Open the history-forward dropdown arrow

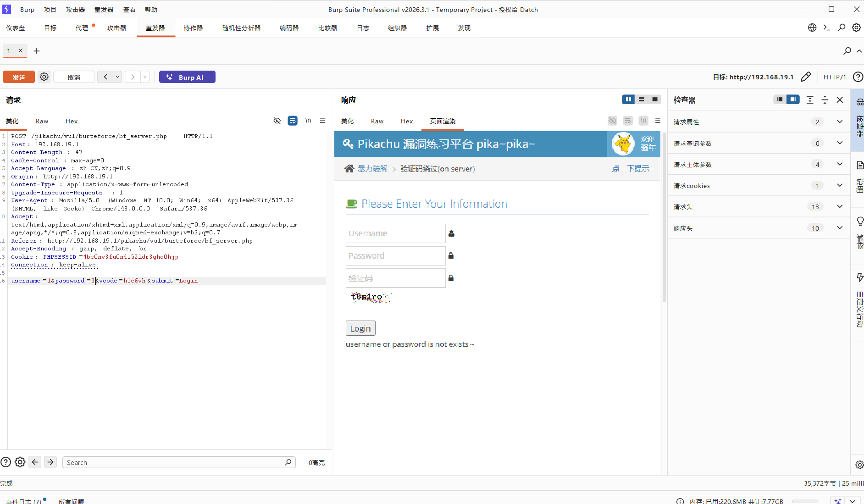pos(145,77)
